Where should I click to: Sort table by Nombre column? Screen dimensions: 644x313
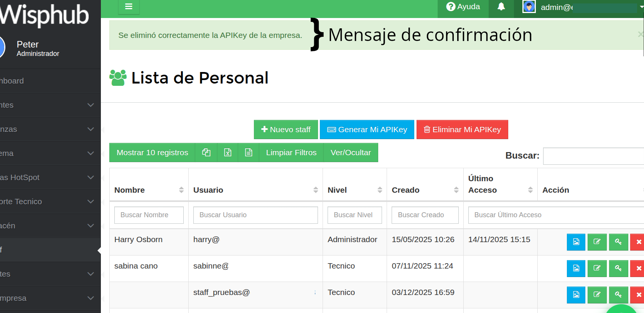pyautogui.click(x=149, y=190)
